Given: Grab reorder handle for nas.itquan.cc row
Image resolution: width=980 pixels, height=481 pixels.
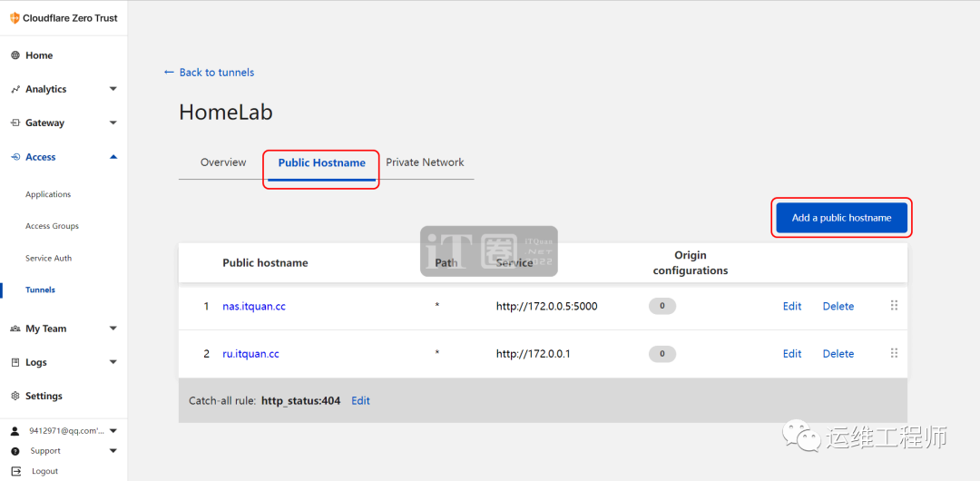Looking at the screenshot, I should point(894,305).
